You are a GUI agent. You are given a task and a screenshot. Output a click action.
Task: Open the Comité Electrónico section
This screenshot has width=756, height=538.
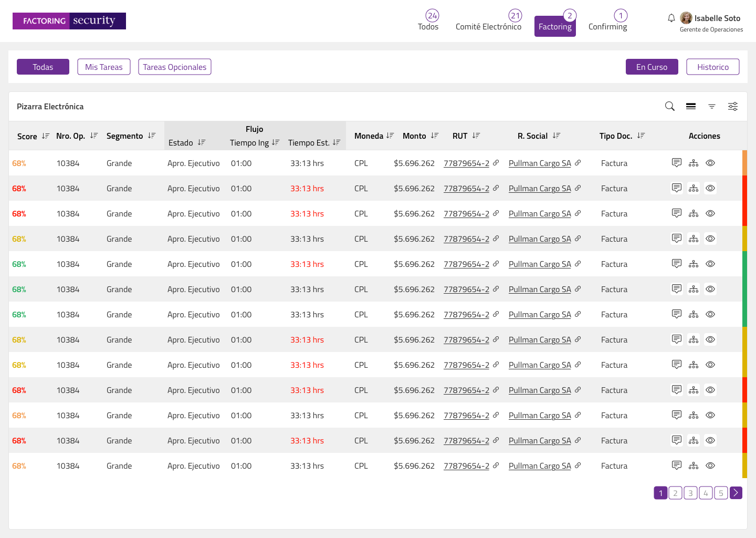coord(488,25)
